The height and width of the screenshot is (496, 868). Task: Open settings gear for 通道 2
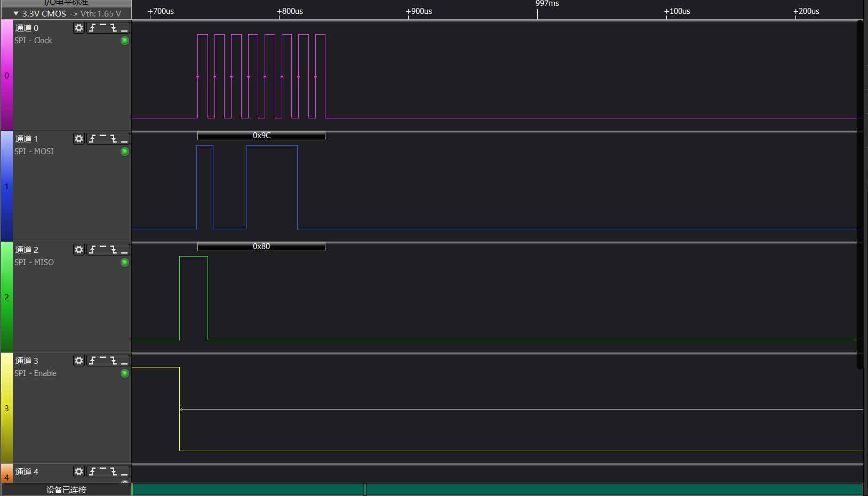pos(79,250)
